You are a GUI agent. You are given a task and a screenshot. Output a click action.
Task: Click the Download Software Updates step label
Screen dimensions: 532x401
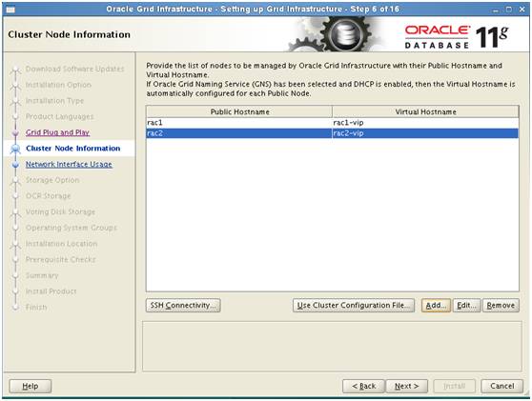[x=74, y=70]
